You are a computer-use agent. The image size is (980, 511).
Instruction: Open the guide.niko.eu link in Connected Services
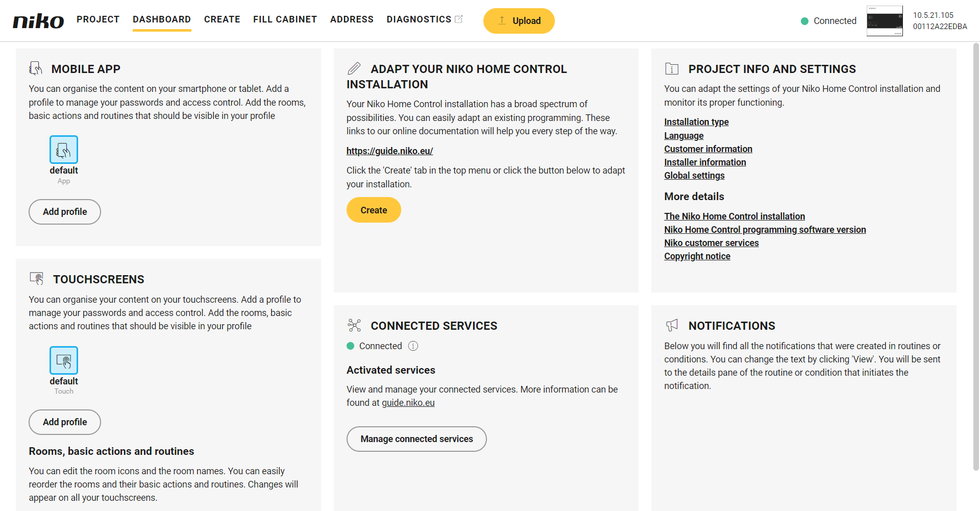408,403
